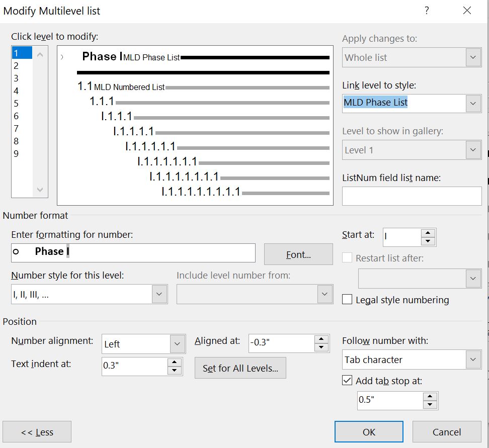The width and height of the screenshot is (489, 448).
Task: Click the Add tab stop value field
Action: point(390,401)
